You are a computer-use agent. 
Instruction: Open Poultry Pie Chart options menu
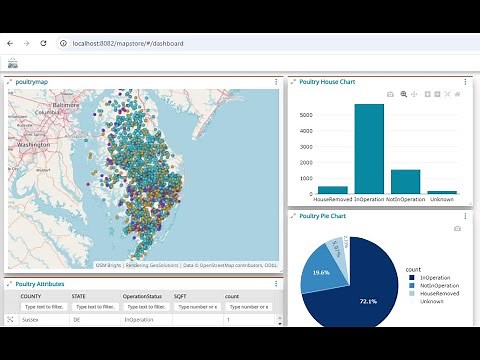(x=465, y=216)
